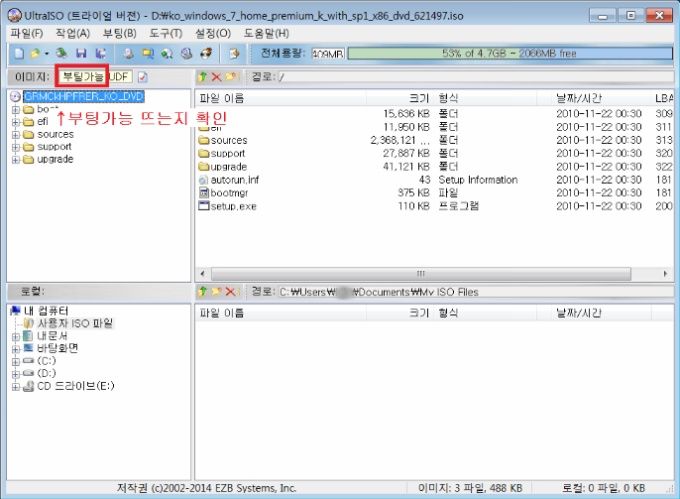
Task: Click the UDF format indicator
Action: [x=119, y=77]
